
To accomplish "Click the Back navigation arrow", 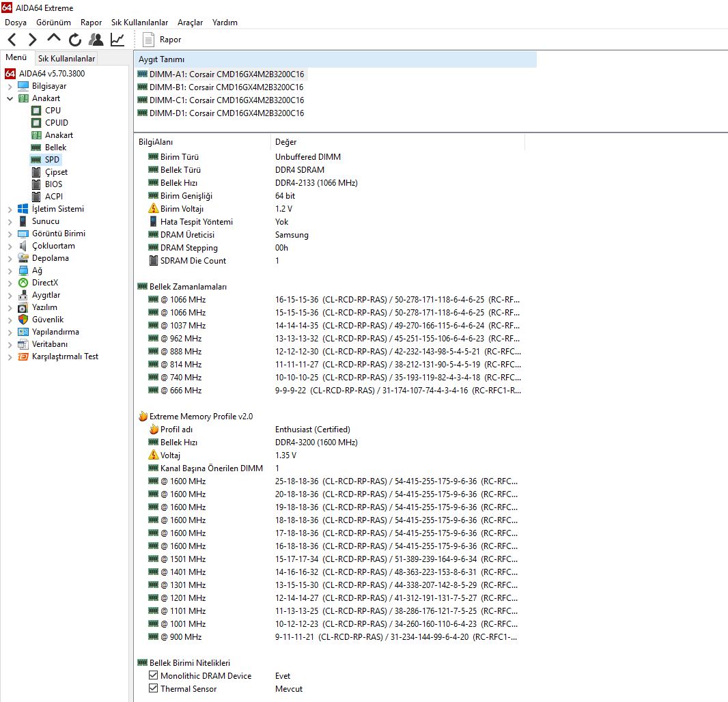I will pyautogui.click(x=12, y=40).
